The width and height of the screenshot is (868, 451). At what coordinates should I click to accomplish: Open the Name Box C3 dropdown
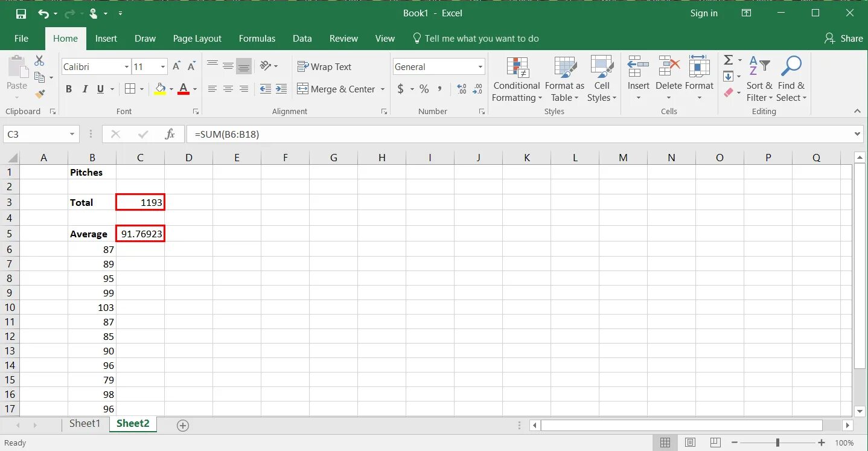[x=72, y=134]
